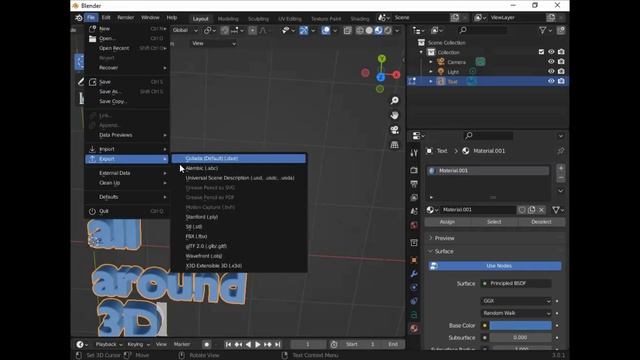Toggle Collection exclude checkbox in outliner
Viewport: 640px width, 360px height.
[x=541, y=52]
